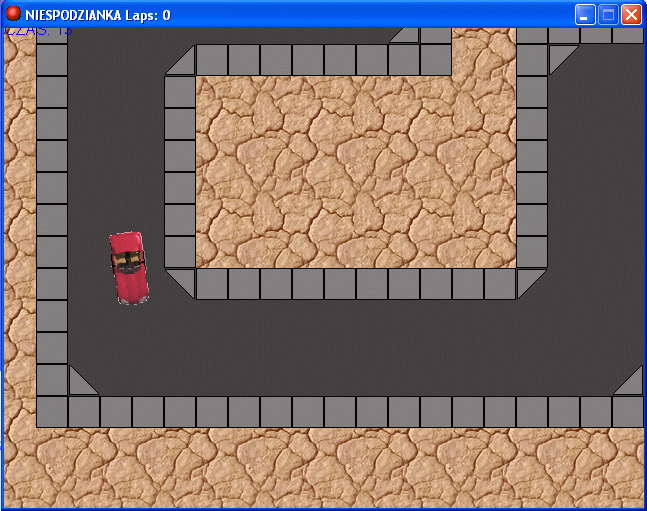Viewport: 647px width, 511px height.
Task: Minimize the NIESPODZIANKA game window
Action: [585, 15]
